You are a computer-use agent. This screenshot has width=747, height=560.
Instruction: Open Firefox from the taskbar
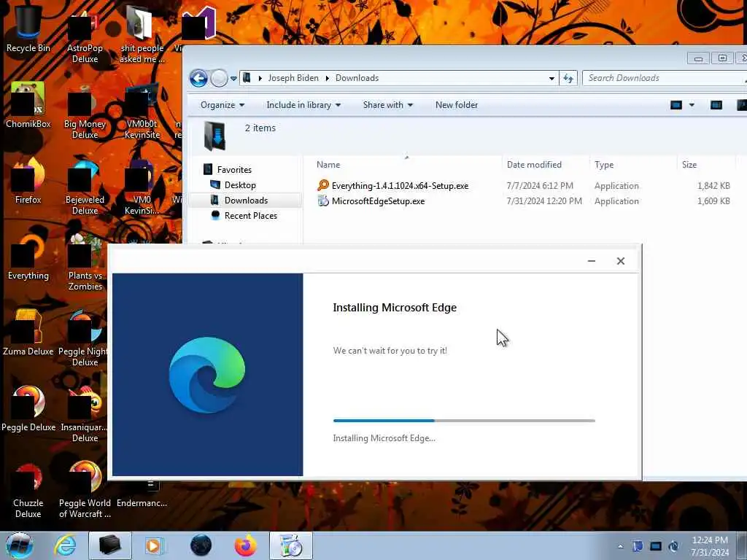pos(245,545)
